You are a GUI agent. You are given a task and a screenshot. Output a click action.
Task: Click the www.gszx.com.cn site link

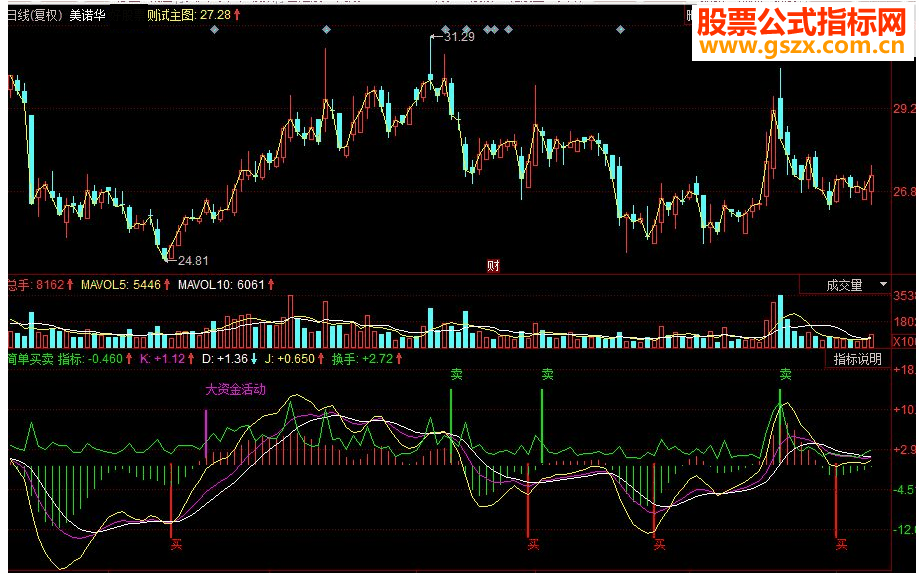[802, 46]
